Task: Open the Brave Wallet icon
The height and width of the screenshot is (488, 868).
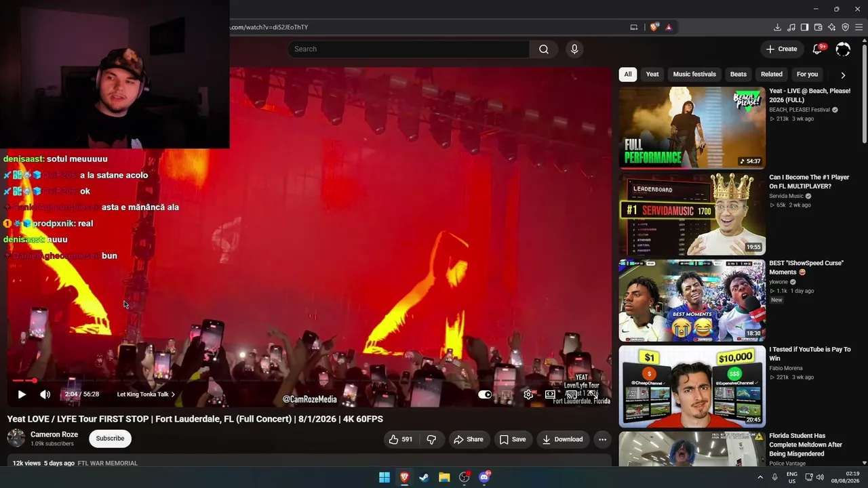Action: point(818,27)
